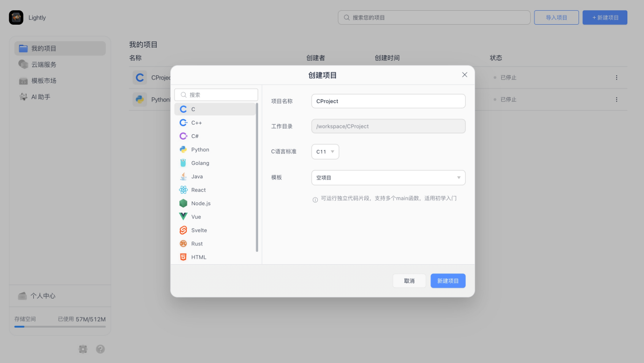Screen dimensions: 644x363
Task: Click the 个人中心 icon
Action: 23,296
